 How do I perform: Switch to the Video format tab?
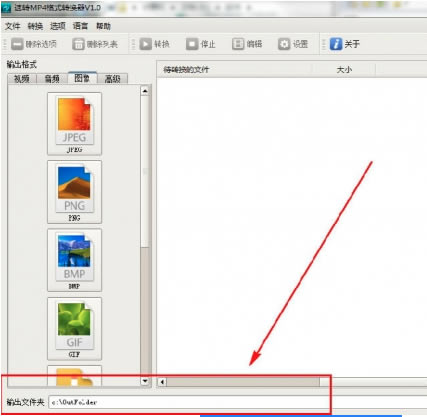[22, 79]
